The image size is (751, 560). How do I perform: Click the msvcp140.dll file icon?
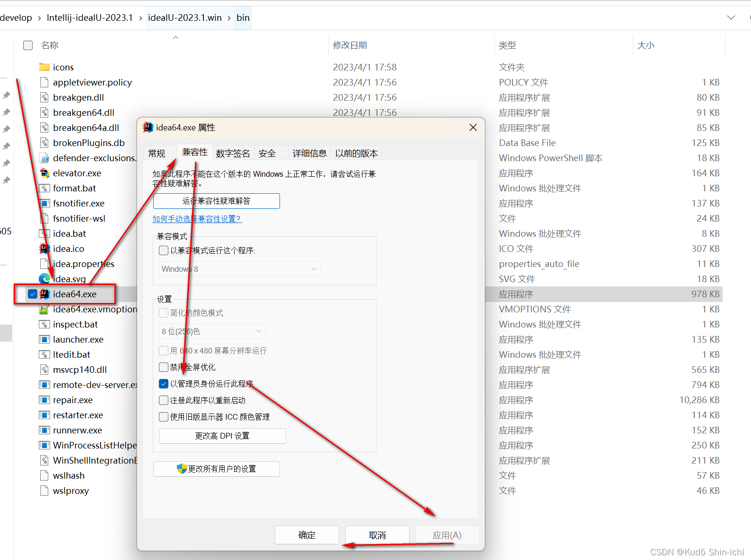[44, 370]
